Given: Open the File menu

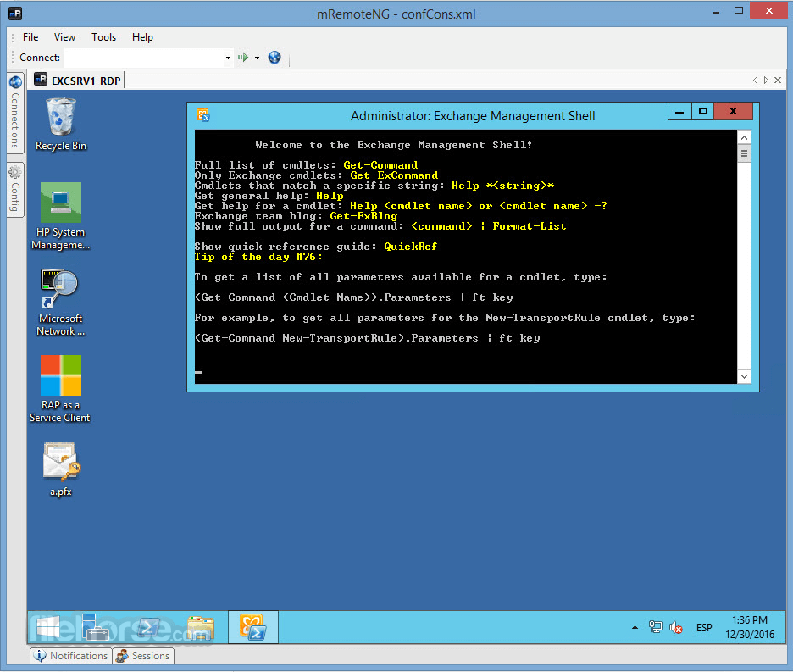Looking at the screenshot, I should point(30,37).
